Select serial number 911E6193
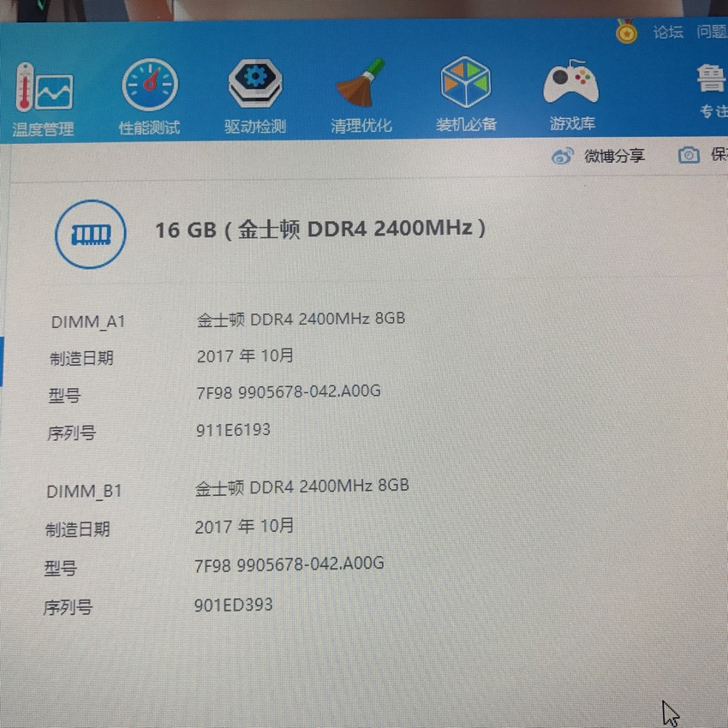 coord(233,430)
